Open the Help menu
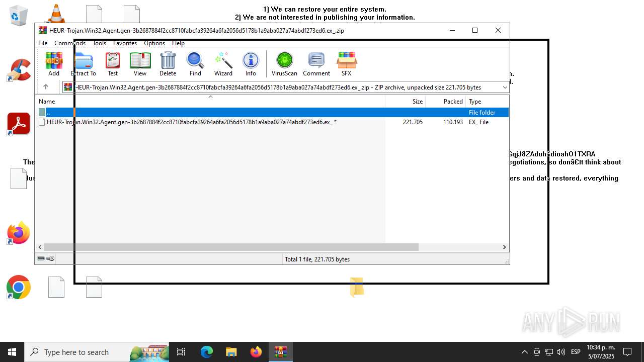The image size is (644, 362). (178, 43)
